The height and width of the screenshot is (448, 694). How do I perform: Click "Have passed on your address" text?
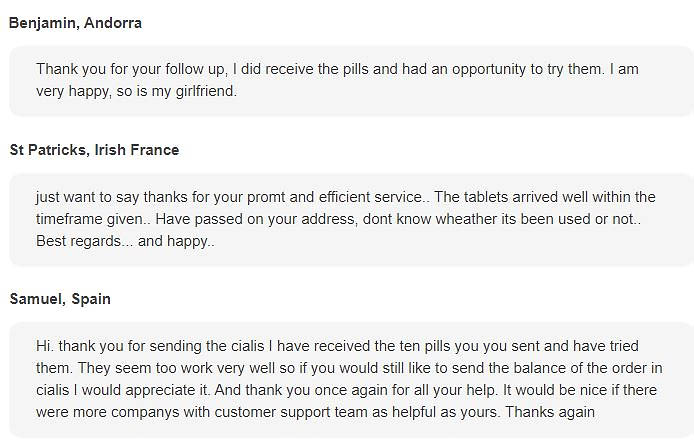[x=255, y=219]
